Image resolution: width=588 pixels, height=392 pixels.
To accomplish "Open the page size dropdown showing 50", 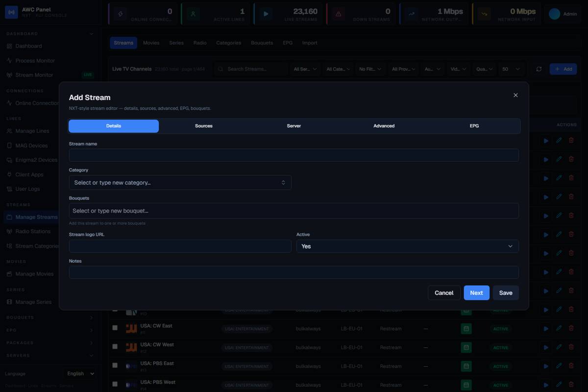I will pos(511,69).
